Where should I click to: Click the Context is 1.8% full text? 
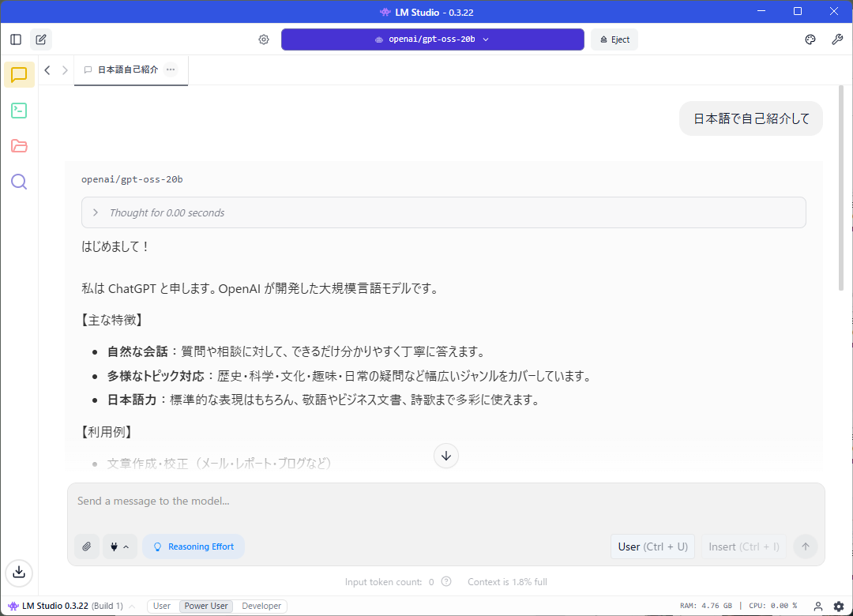(x=507, y=582)
